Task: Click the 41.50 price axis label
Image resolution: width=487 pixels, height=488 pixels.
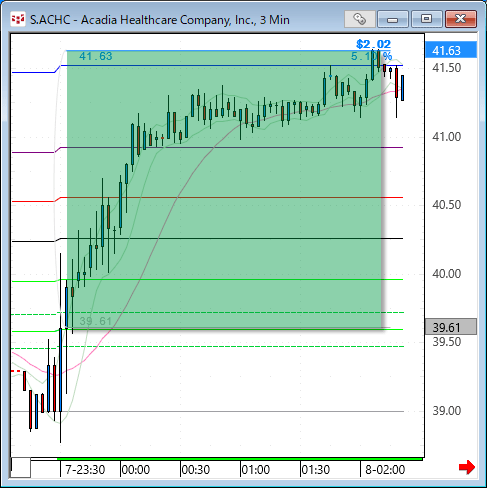Action: click(447, 68)
